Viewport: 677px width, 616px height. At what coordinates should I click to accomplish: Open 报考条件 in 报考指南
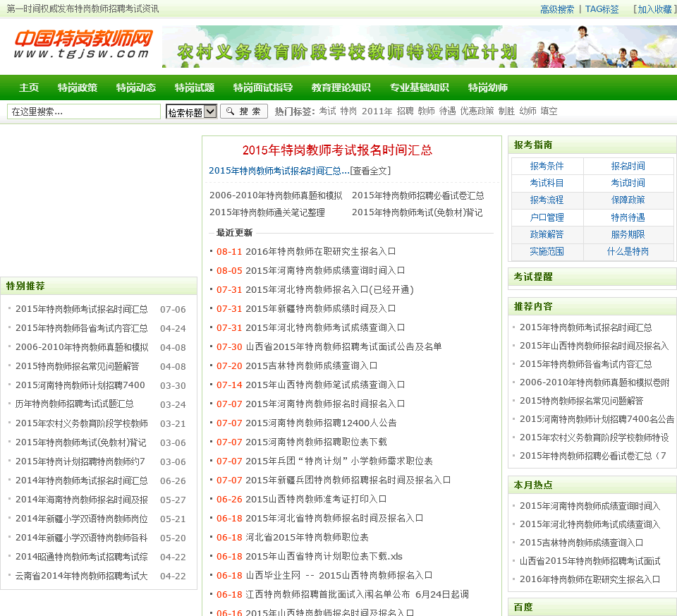tap(547, 166)
